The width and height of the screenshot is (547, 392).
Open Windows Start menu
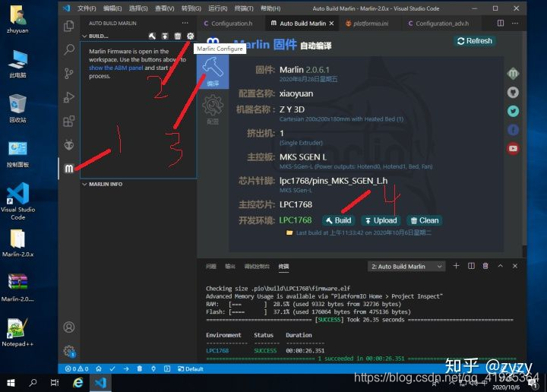tap(11, 383)
